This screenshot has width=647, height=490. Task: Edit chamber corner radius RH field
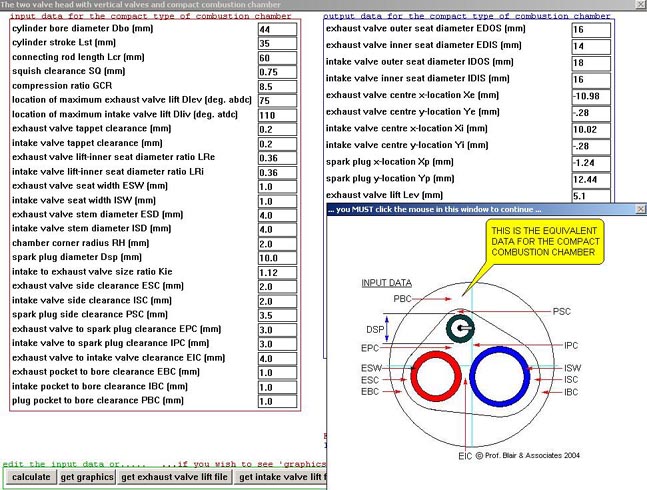tap(277, 244)
